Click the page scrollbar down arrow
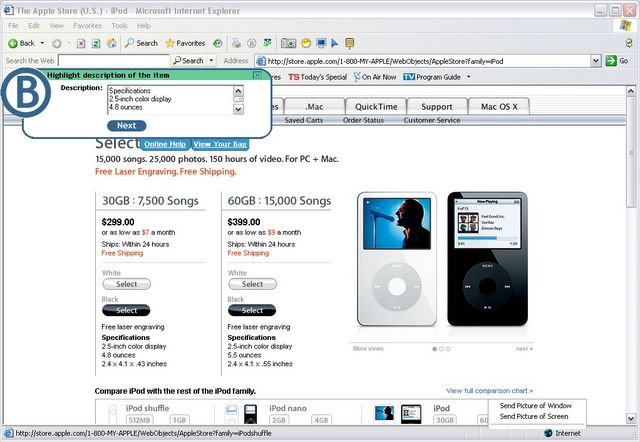 (631, 418)
